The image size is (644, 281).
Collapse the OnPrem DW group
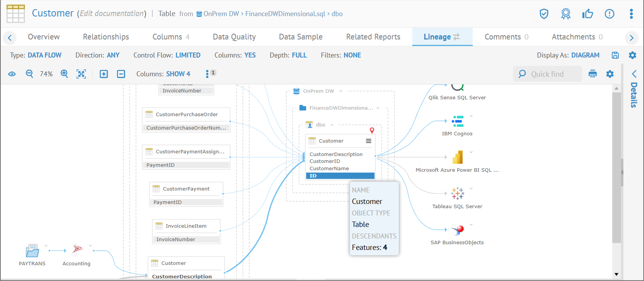(341, 91)
